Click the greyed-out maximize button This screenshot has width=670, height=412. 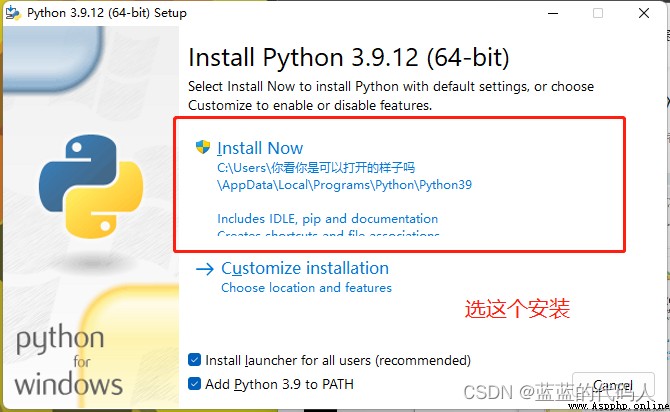coord(598,13)
